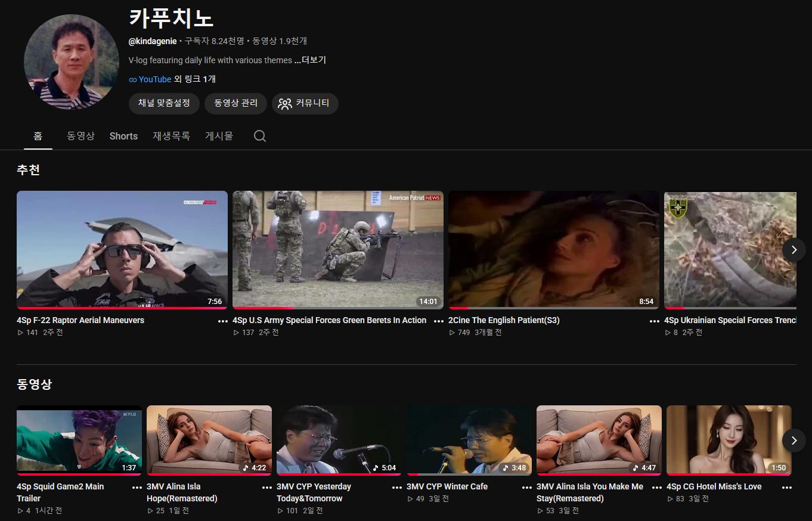The image size is (812, 521).
Task: Advance the 동영상 row with right chevron
Action: 794,441
